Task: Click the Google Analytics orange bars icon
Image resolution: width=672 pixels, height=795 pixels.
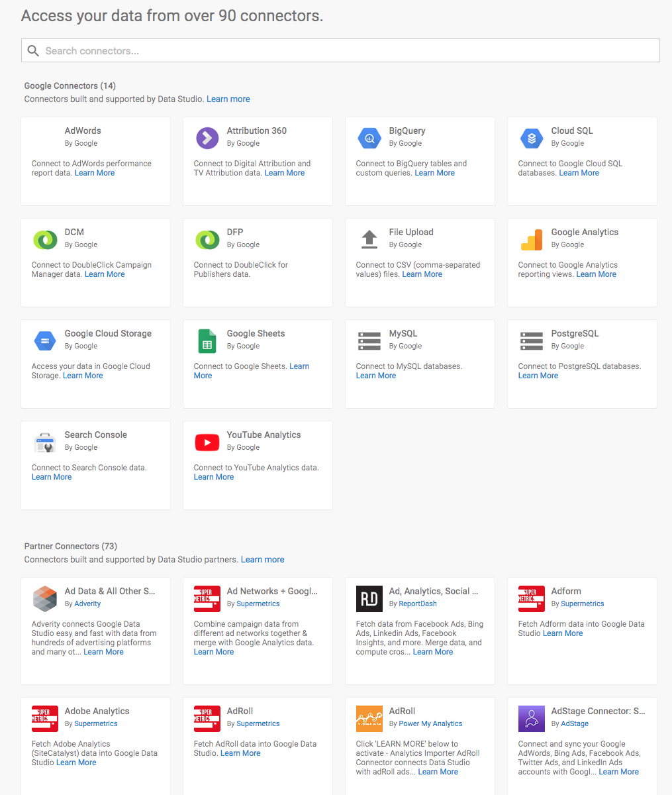Action: (x=532, y=239)
